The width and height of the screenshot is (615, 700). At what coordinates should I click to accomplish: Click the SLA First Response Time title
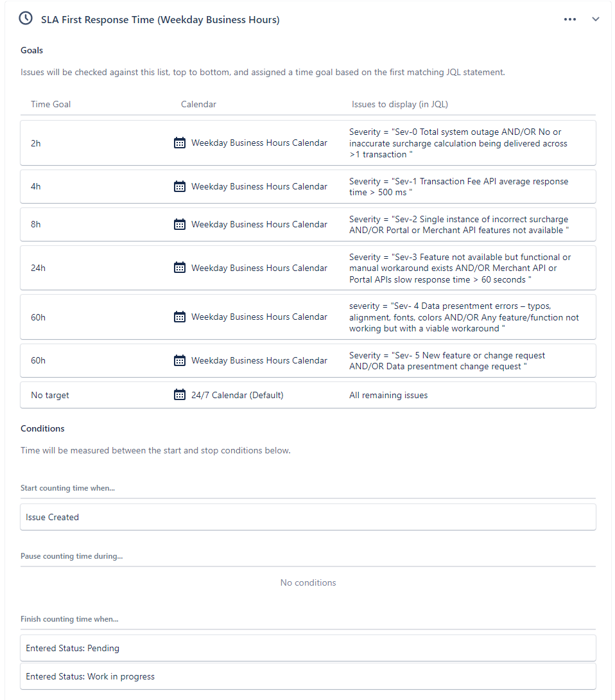click(x=160, y=20)
